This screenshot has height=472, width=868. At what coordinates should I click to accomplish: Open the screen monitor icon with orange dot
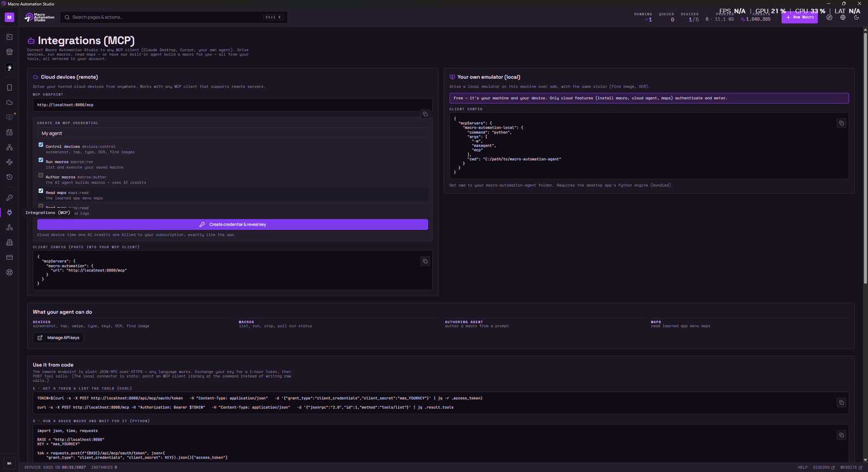point(9,117)
